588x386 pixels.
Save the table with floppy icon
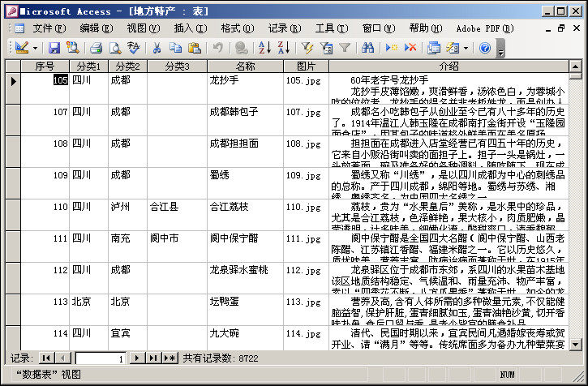coord(54,48)
